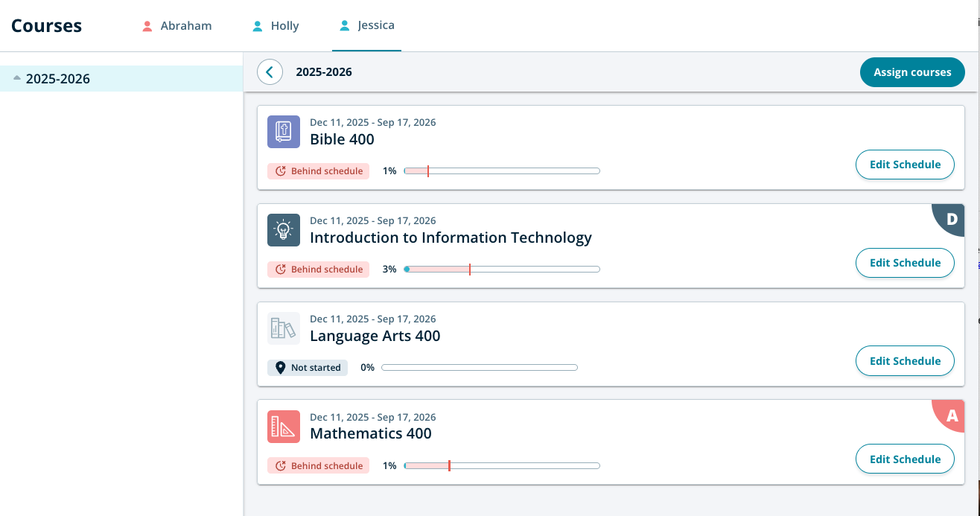This screenshot has width=980, height=516.
Task: Click the Mathematics 400 ruler icon
Action: (284, 427)
